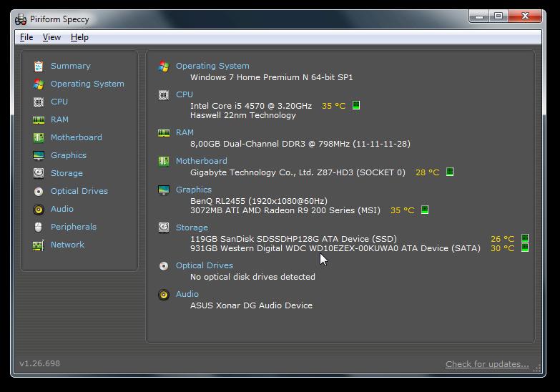Open the Motherboard sidebar section

pyautogui.click(x=77, y=137)
